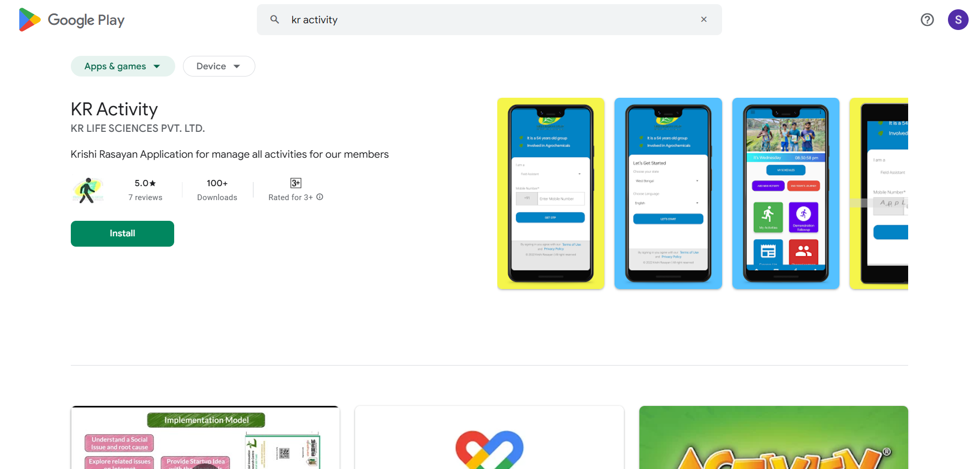Click the Google Play logo
The width and height of the screenshot is (980, 469).
(x=72, y=20)
